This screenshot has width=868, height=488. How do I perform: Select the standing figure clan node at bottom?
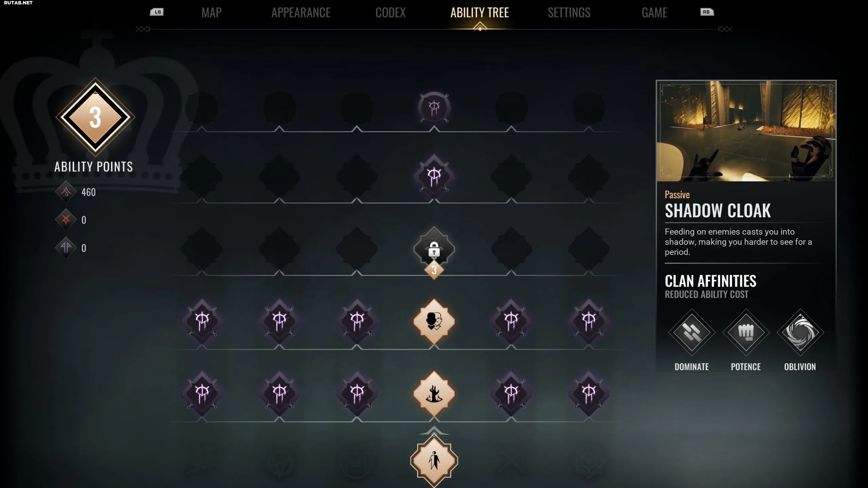click(x=434, y=461)
